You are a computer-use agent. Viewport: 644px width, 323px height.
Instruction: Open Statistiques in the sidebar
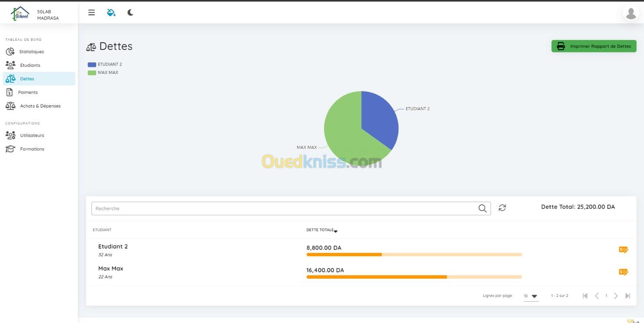click(39, 52)
